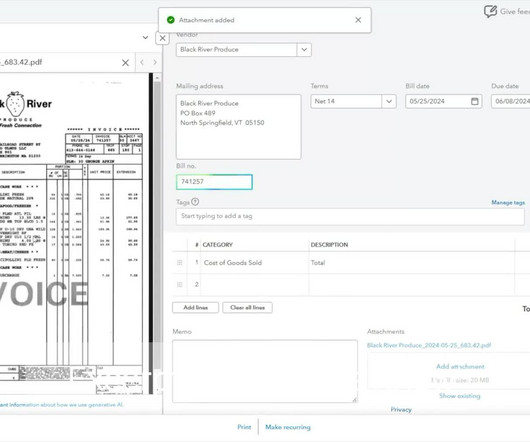Click the drag handle of line 2
The image size is (530, 442).
point(180,285)
